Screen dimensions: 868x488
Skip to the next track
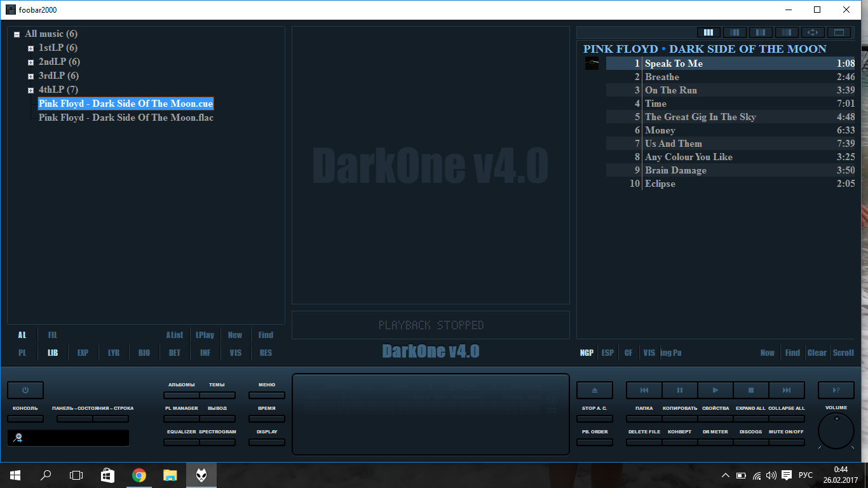click(787, 390)
